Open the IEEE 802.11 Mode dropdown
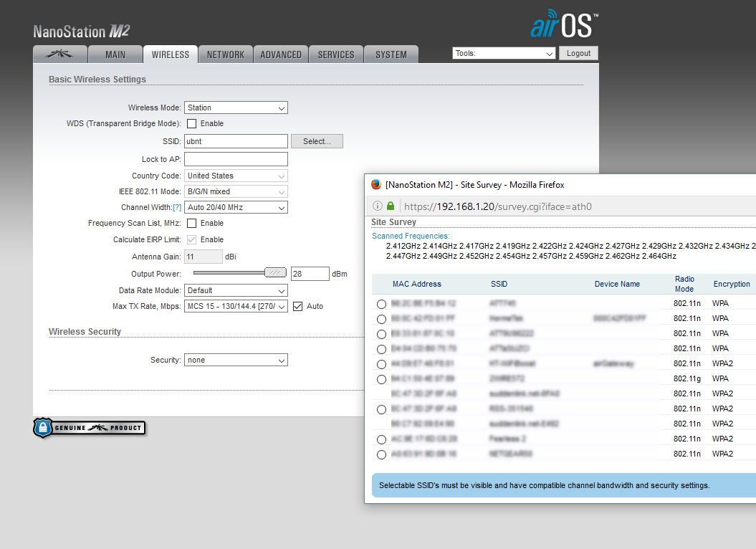 pos(236,191)
